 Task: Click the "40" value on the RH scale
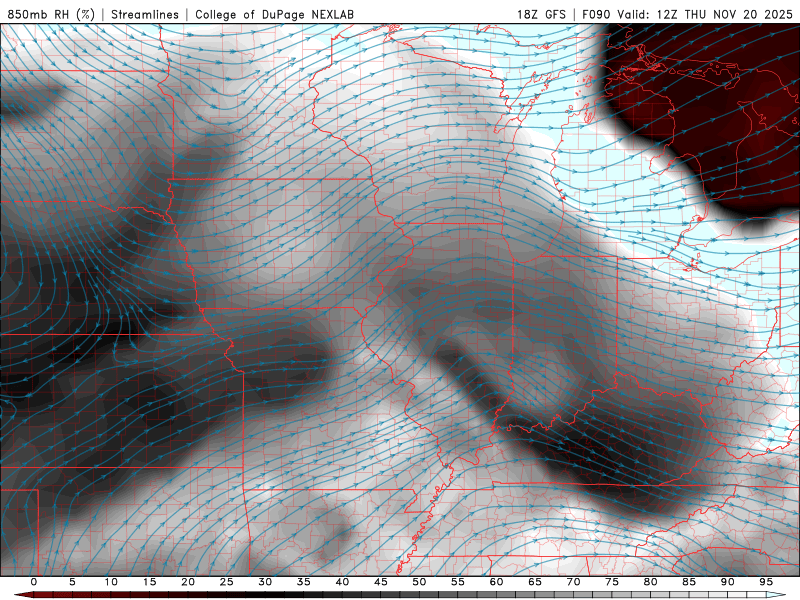point(342,582)
